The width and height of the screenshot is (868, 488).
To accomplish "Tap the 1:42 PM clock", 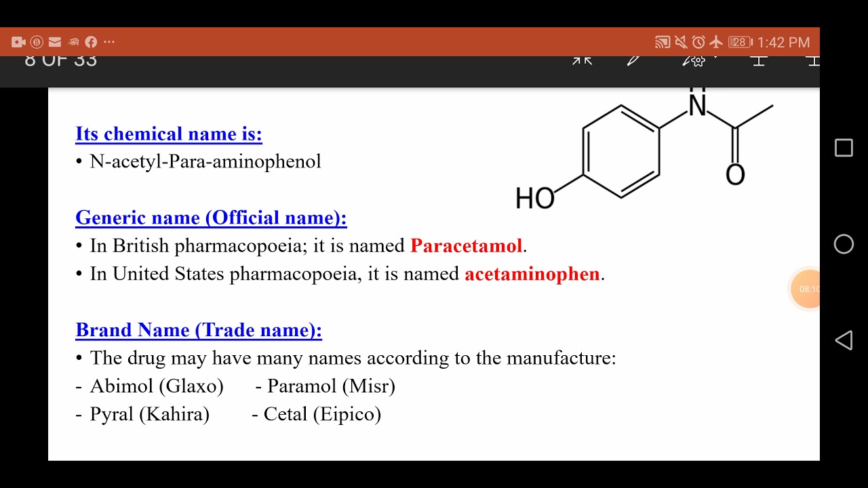I will coord(783,42).
